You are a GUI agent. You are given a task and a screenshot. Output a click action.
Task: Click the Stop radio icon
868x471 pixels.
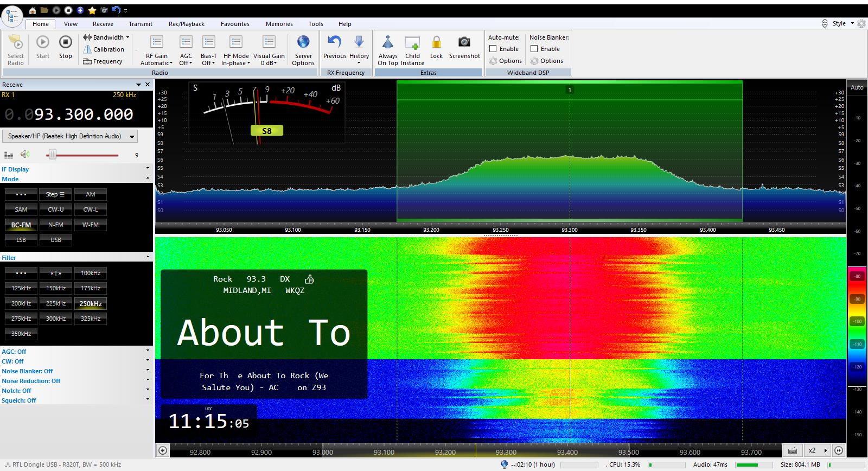click(65, 43)
